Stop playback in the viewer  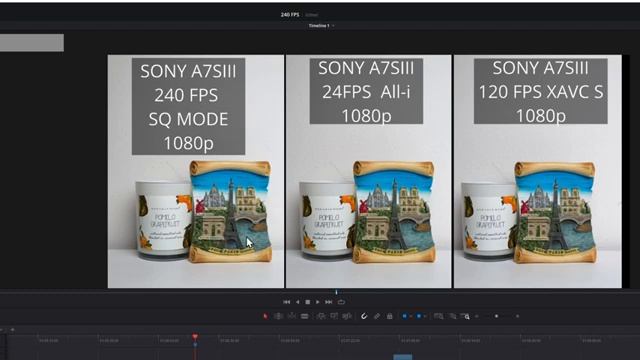pyautogui.click(x=308, y=302)
